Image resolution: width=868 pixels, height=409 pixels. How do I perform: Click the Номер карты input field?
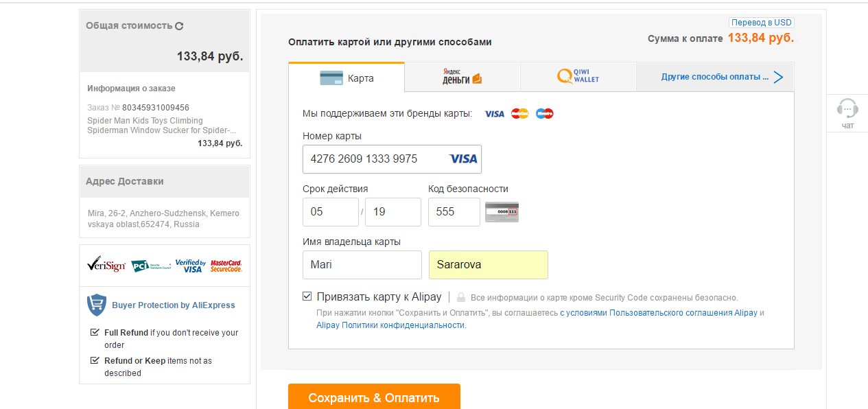pyautogui.click(x=392, y=159)
